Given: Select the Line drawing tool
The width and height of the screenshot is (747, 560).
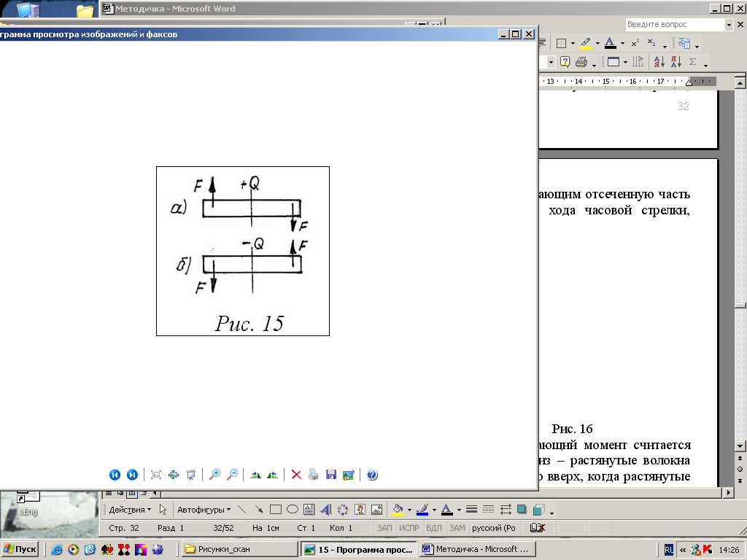Looking at the screenshot, I should point(242,510).
